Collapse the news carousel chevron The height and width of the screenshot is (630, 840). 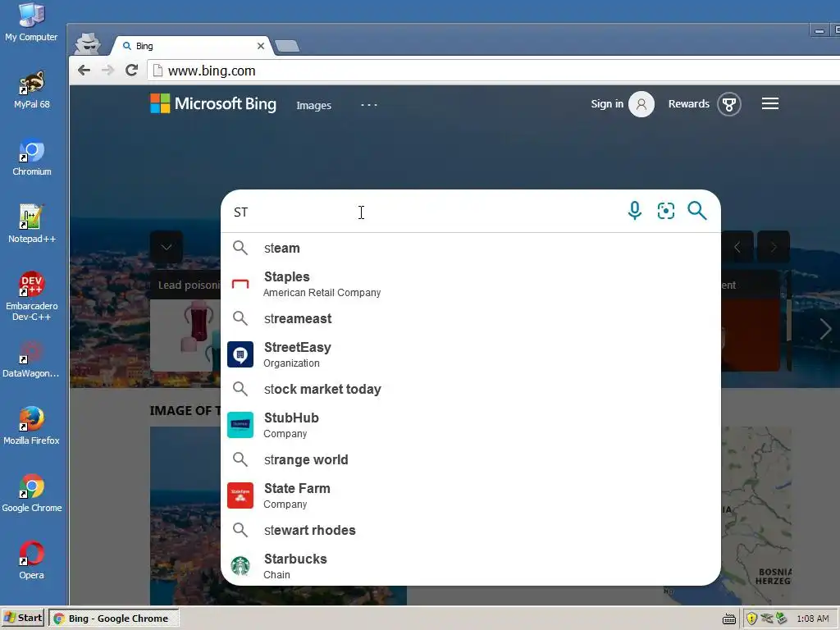(x=166, y=247)
